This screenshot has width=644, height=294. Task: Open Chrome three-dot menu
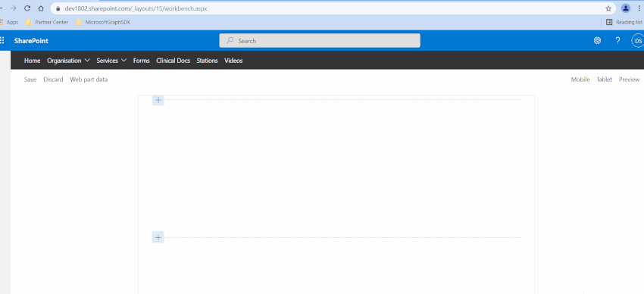click(x=639, y=8)
